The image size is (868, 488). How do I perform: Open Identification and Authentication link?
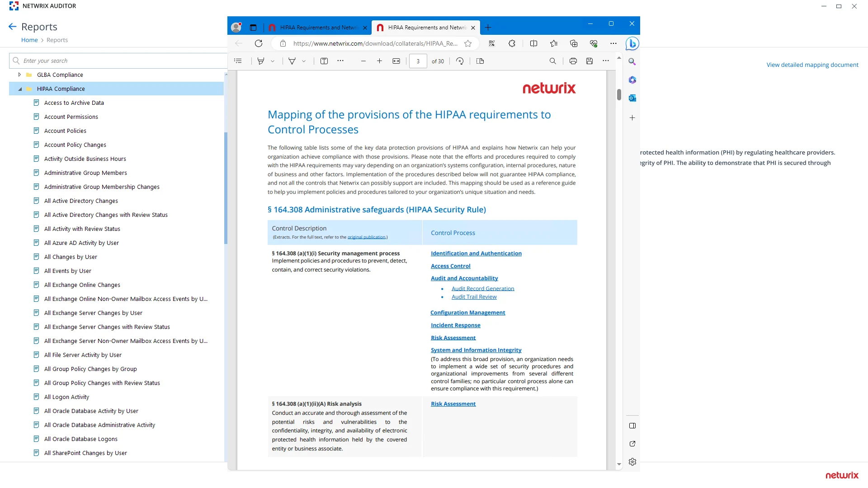click(x=476, y=253)
